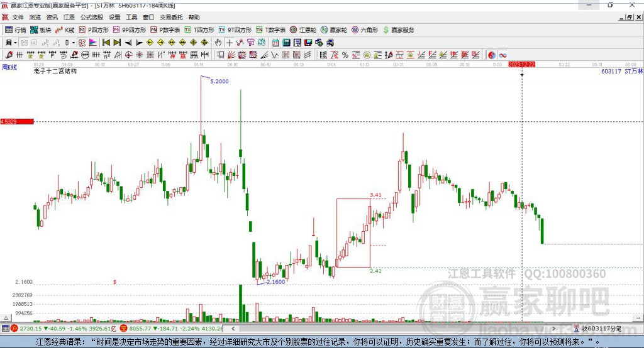Click the 603117 ST万林 stock label
Viewport: 644px width, 348px height.
[x=622, y=72]
